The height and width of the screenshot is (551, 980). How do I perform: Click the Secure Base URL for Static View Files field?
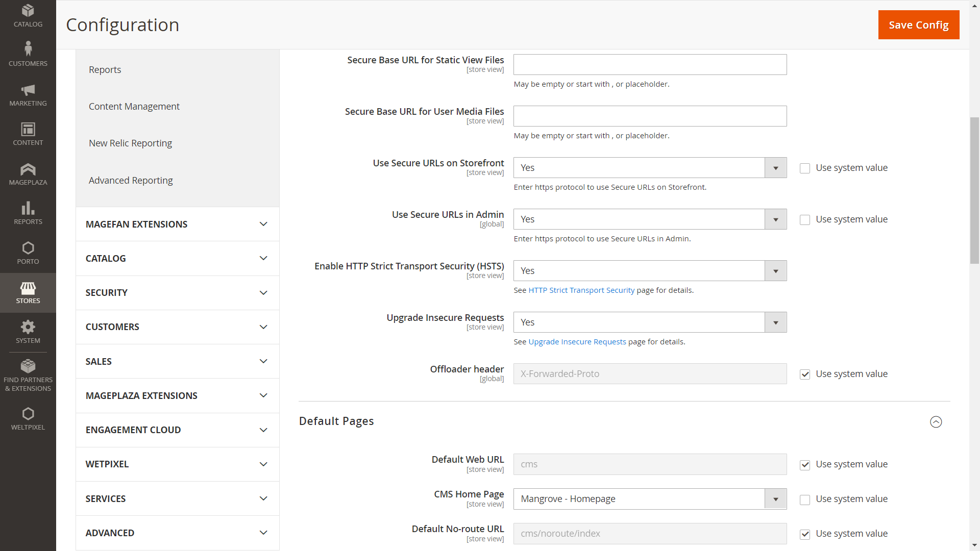coord(649,64)
